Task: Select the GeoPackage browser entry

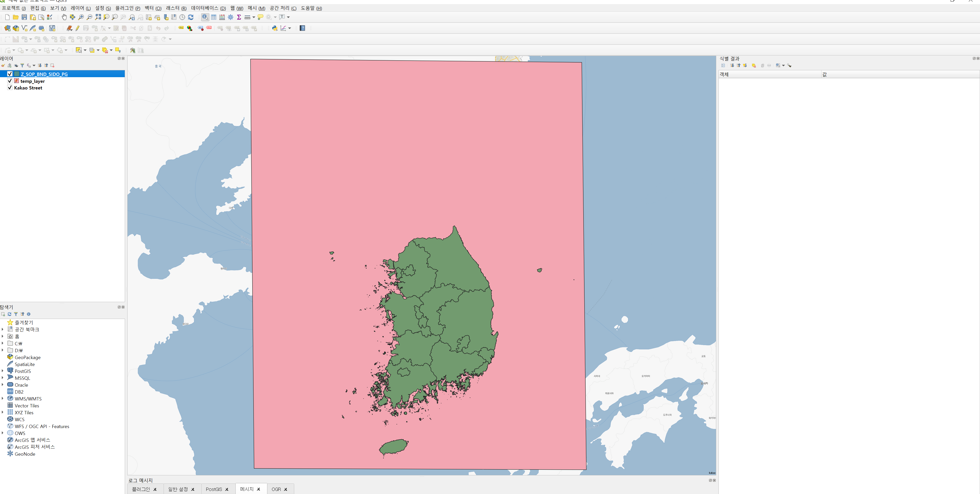Action: [27, 357]
